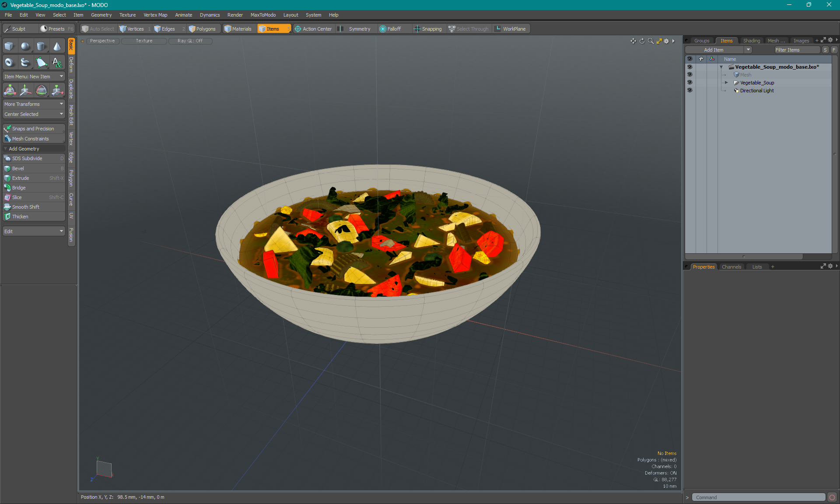
Task: Open Center Selected dropdown
Action: coord(34,114)
